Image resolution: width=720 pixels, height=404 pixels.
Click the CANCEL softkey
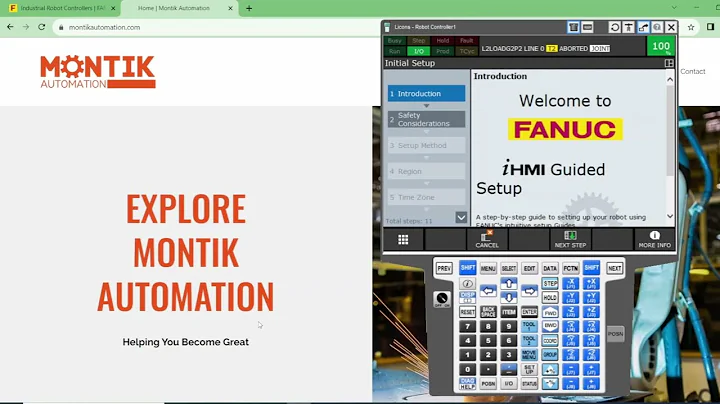tap(487, 240)
